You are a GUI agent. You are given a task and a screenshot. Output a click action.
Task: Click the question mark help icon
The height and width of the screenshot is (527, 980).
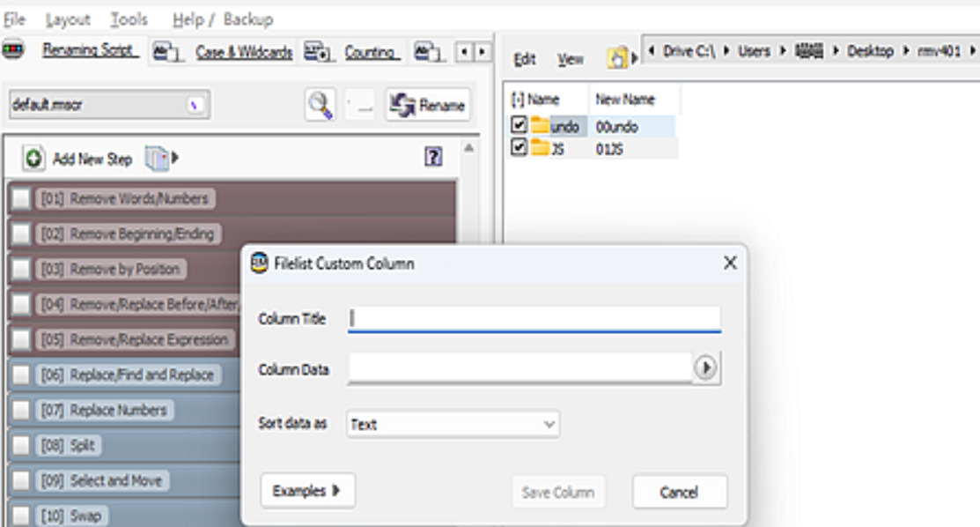point(432,158)
